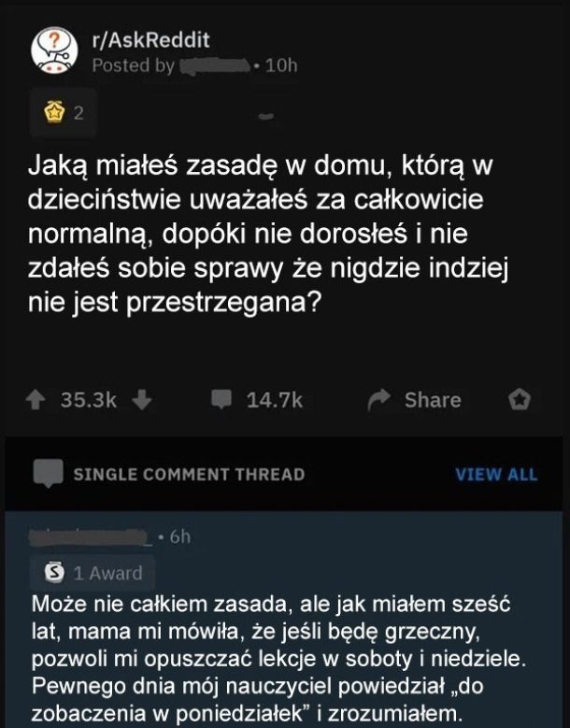Show all comments with VIEW ALL
Screen dimensions: 570x728
point(496,475)
